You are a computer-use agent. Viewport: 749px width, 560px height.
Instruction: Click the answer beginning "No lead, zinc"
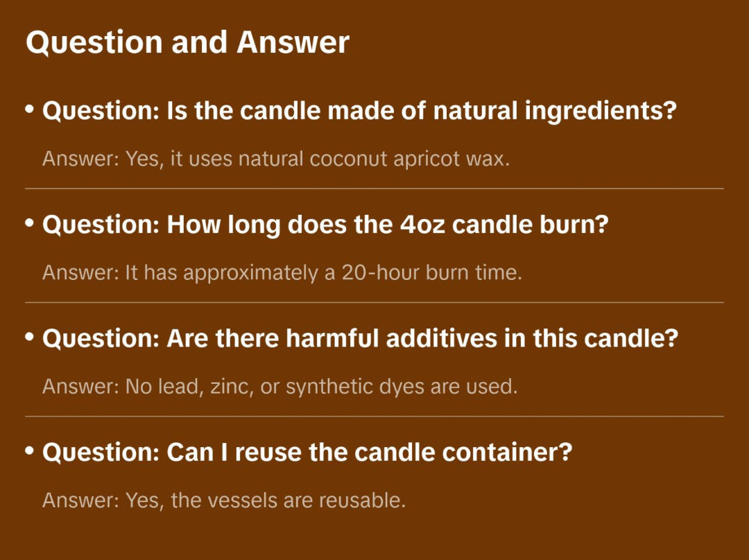pos(279,386)
